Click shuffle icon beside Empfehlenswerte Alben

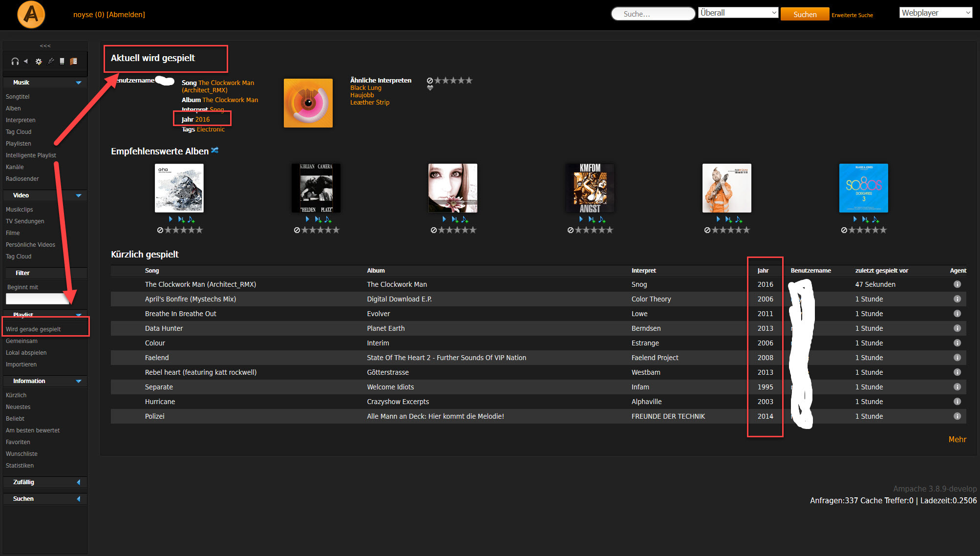(x=214, y=150)
